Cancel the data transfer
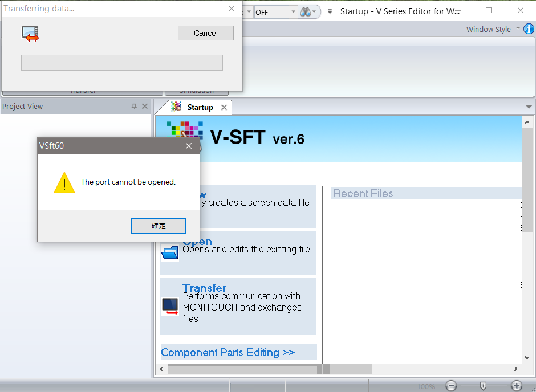Viewport: 536px width, 392px height. coord(205,33)
